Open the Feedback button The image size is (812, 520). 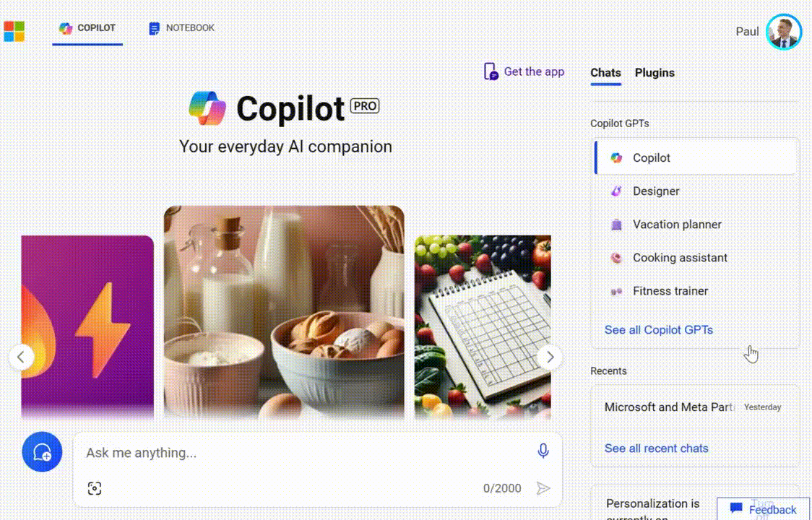[x=764, y=509]
